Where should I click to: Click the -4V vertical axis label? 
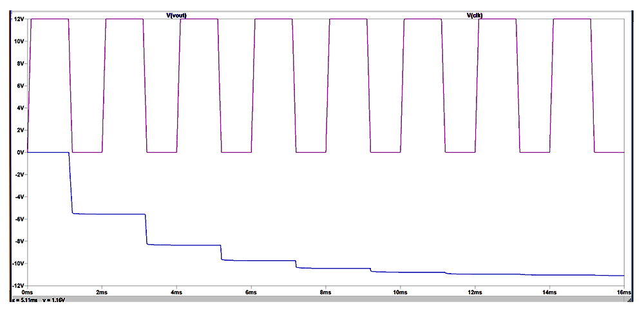click(x=20, y=197)
